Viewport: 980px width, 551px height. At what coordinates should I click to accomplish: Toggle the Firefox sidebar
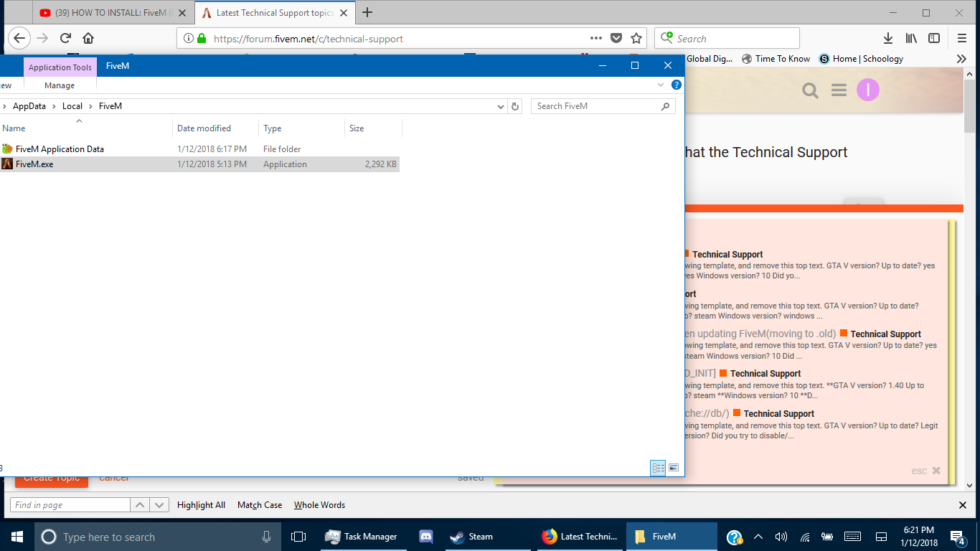coord(934,39)
